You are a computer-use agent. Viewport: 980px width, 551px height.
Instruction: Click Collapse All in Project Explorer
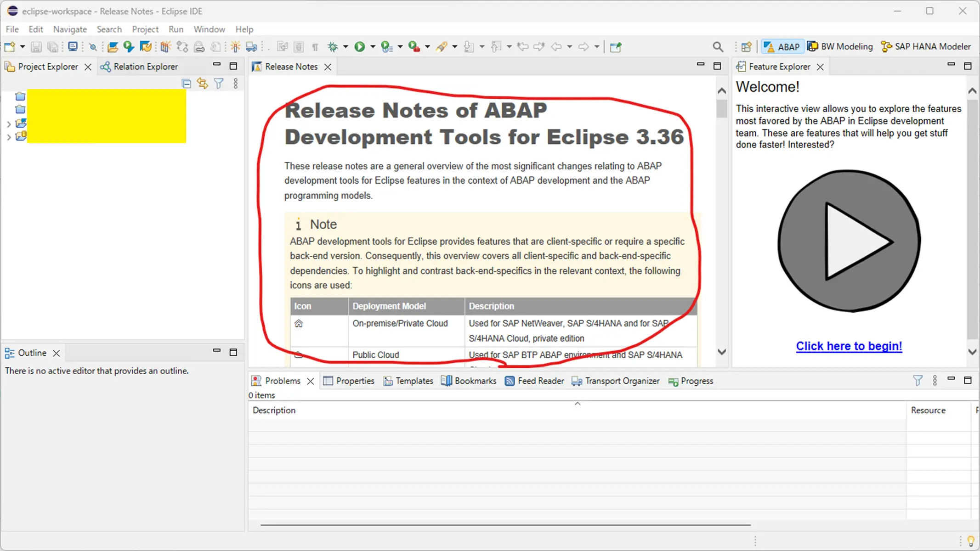186,84
